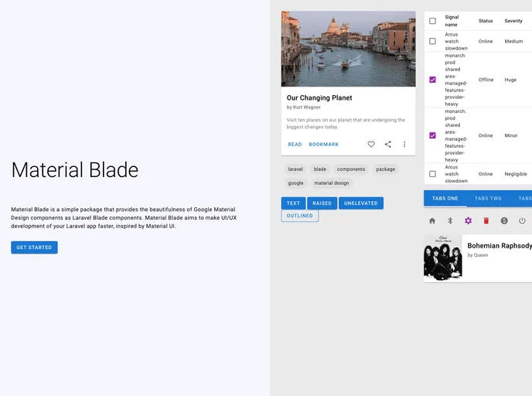Click the Bluetooth icon button
This screenshot has height=396, width=532.
[450, 221]
